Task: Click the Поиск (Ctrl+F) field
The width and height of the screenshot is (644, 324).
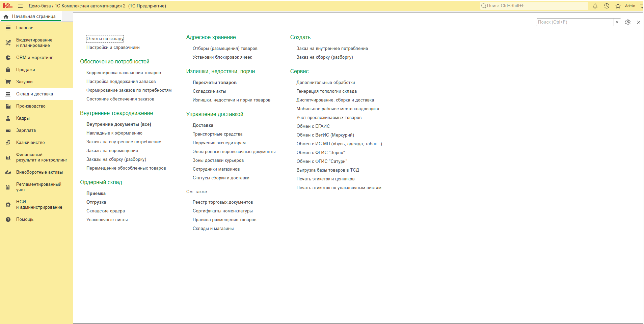Action: click(575, 22)
